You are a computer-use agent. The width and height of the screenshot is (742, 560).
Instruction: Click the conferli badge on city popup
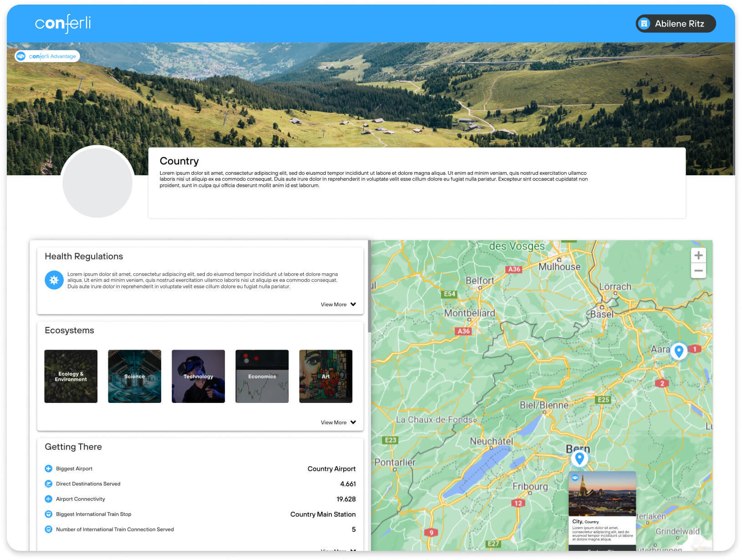point(575,478)
